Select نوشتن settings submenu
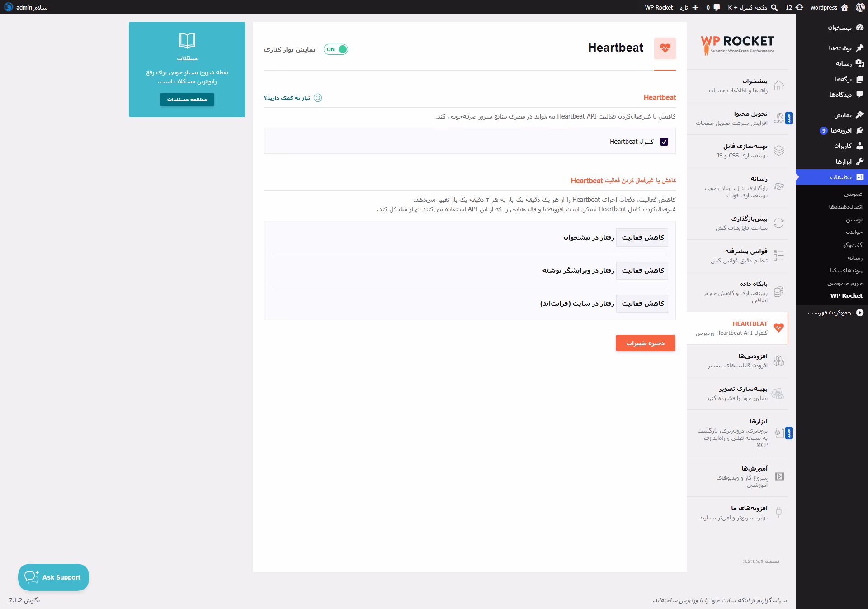 (854, 219)
